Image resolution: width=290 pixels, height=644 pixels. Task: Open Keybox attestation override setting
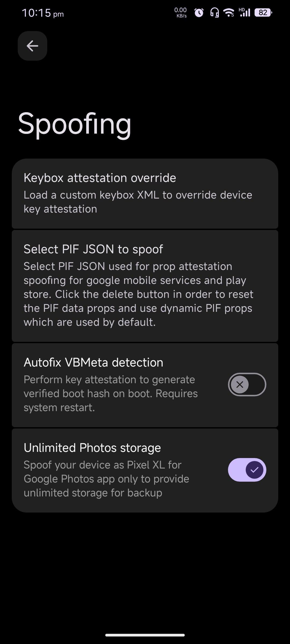coord(100,178)
